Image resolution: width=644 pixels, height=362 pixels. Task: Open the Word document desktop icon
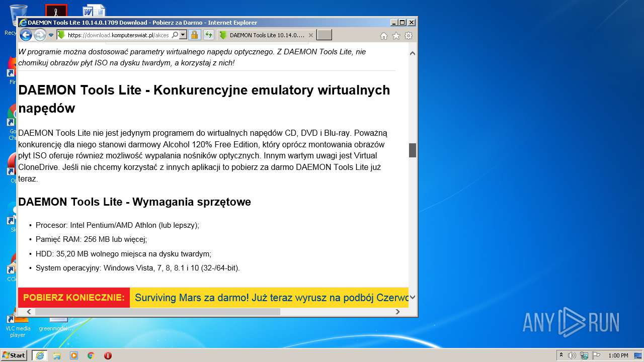[94, 10]
